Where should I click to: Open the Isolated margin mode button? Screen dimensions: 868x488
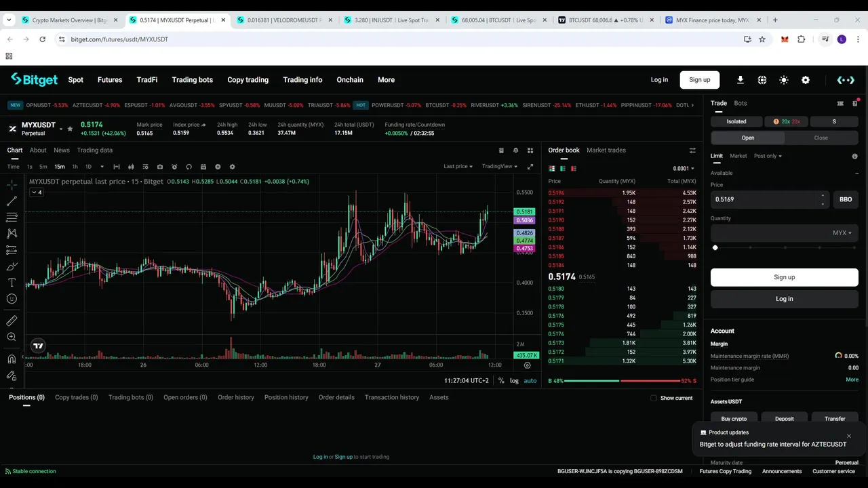pyautogui.click(x=736, y=122)
